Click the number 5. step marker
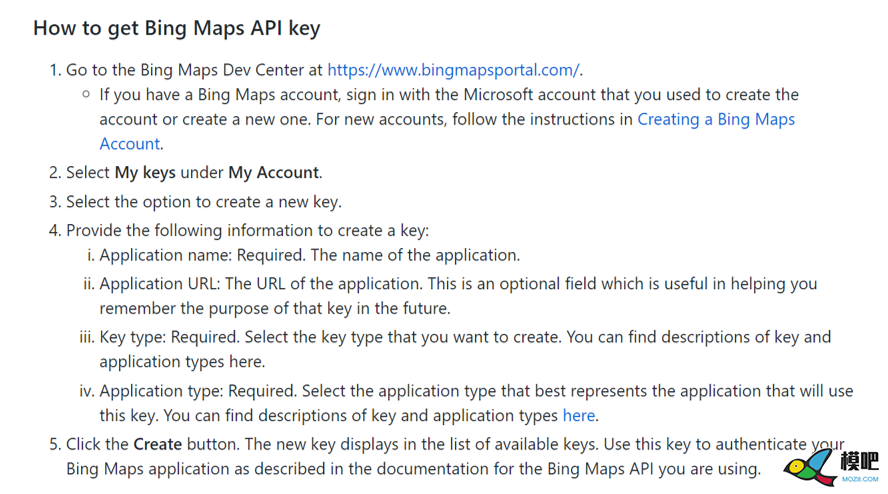The image size is (888, 494). click(55, 444)
